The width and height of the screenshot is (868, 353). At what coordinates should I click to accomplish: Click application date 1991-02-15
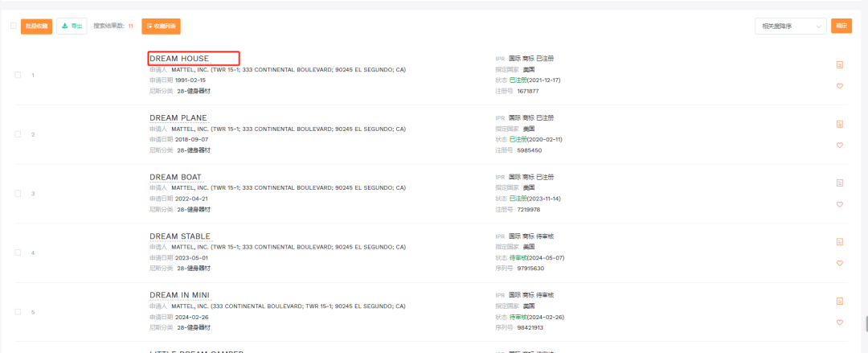click(x=190, y=80)
